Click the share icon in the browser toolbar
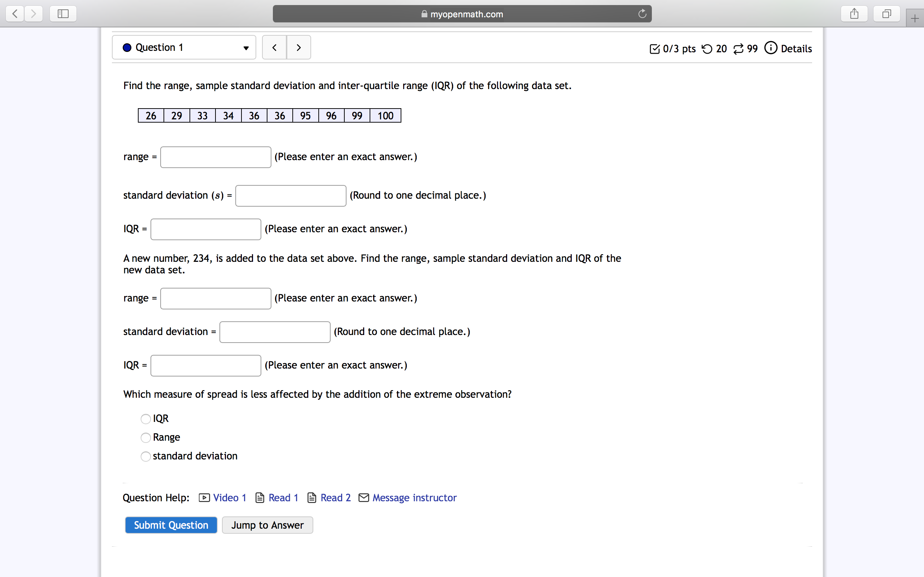Viewport: 924px width, 577px height. (x=854, y=13)
